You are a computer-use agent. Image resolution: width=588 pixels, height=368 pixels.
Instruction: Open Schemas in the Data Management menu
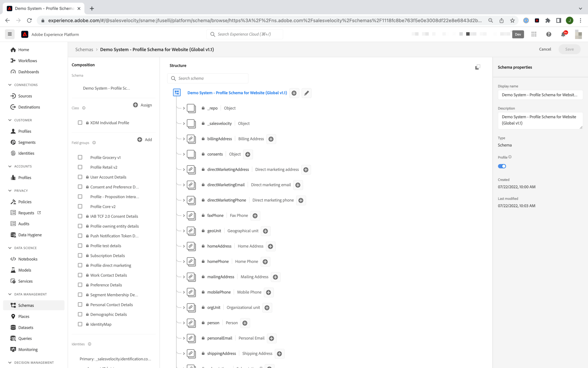(x=26, y=305)
